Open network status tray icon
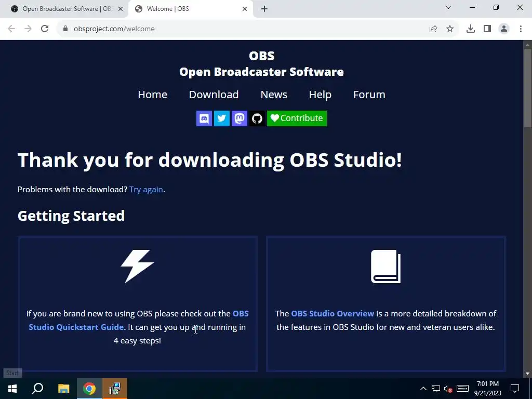Viewport: 532px width, 399px height. click(x=436, y=389)
